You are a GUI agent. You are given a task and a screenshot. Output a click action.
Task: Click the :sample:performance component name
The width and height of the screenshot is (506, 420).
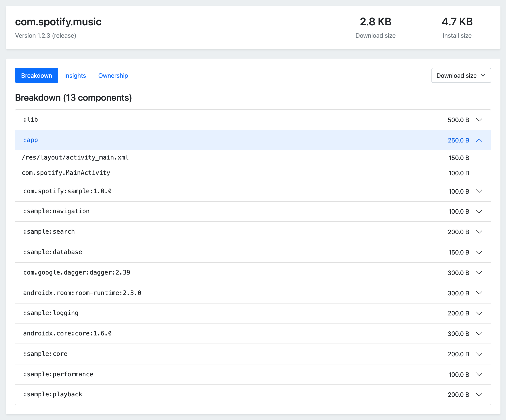pos(58,374)
